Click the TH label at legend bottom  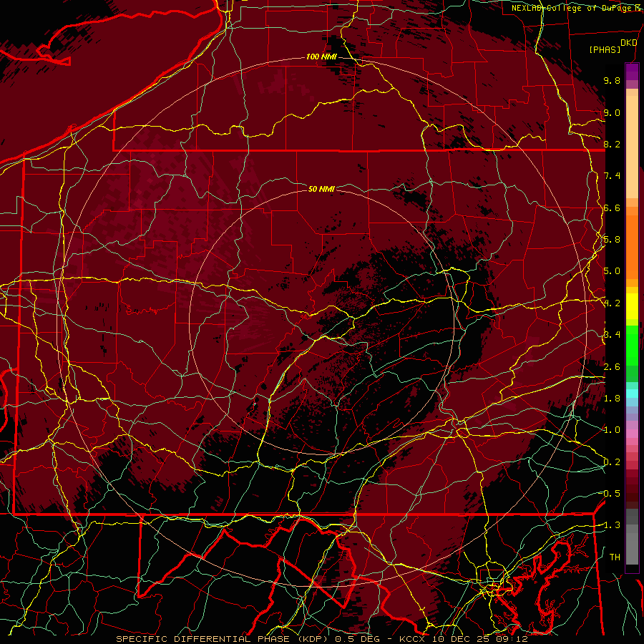[615, 557]
